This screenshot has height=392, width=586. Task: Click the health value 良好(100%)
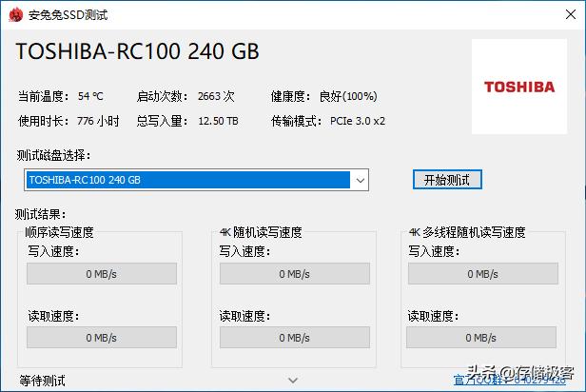[x=348, y=96]
